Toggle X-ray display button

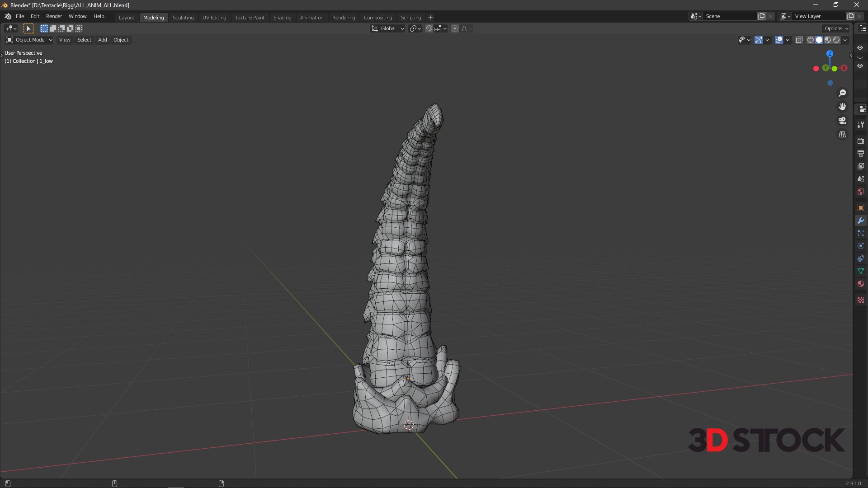tap(799, 40)
